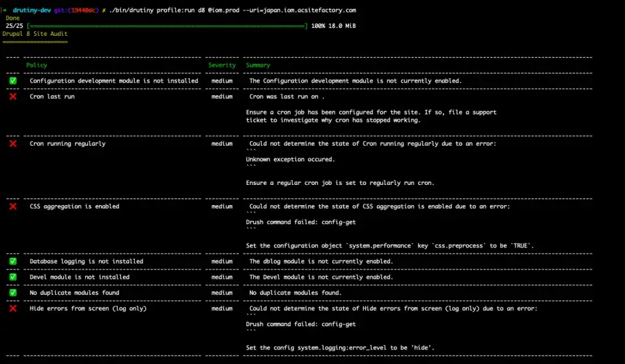Click red X beside Cron running regularly
Screen dimensions: 625x364
point(13,143)
